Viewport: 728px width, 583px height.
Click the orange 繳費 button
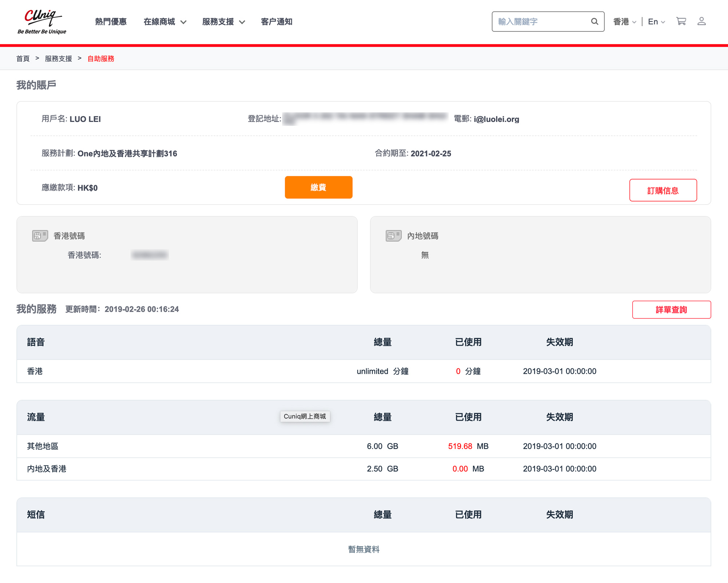(318, 187)
